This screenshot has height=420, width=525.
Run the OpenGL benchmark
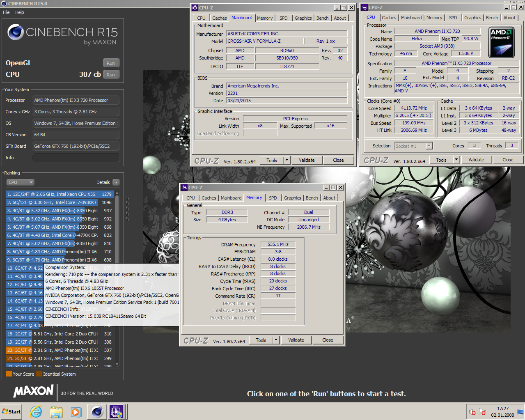click(111, 63)
